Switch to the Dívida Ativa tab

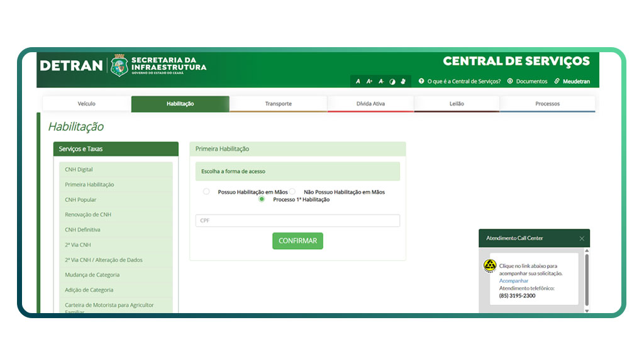tap(370, 104)
